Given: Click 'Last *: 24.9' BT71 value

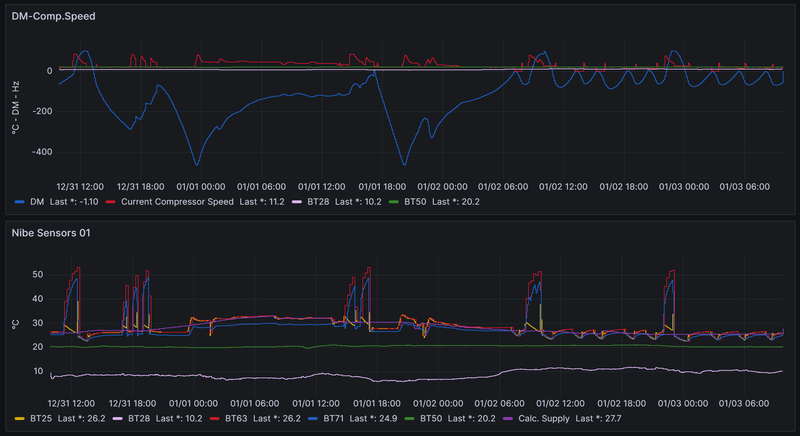Looking at the screenshot, I should coord(374,419).
